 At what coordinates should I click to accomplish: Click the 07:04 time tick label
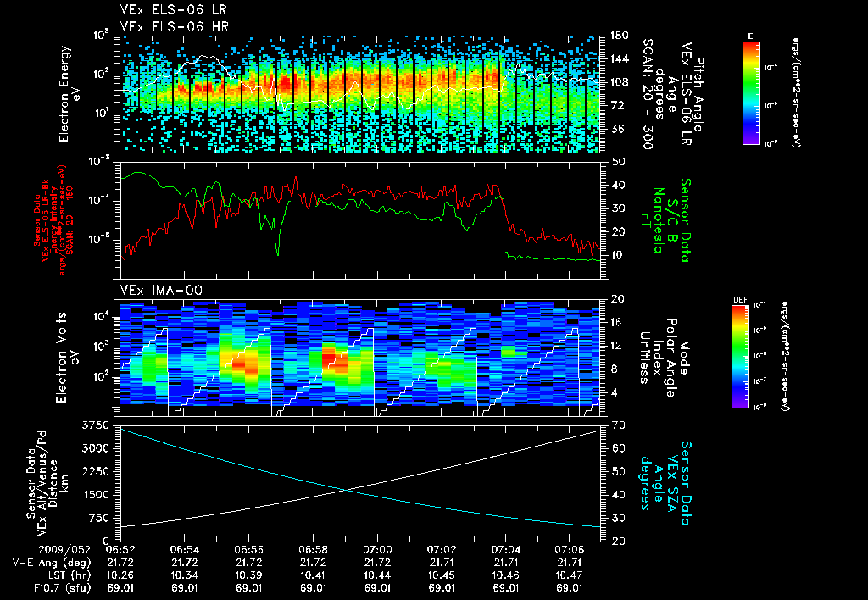(x=505, y=550)
